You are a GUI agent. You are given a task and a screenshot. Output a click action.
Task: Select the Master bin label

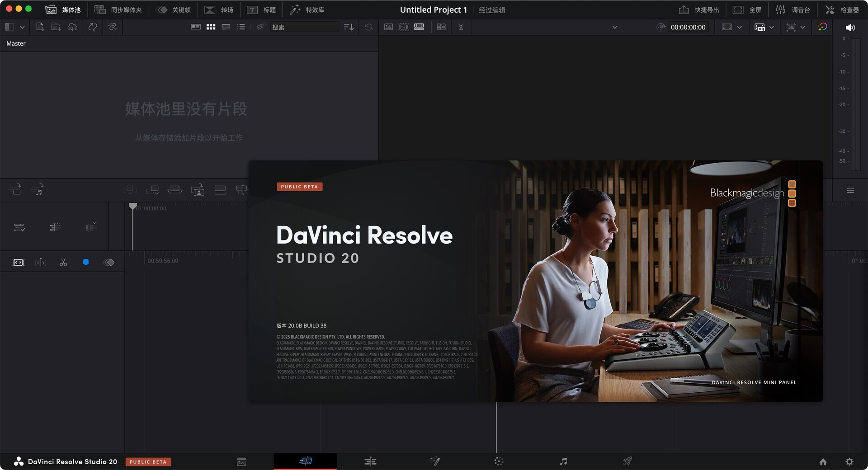click(16, 43)
